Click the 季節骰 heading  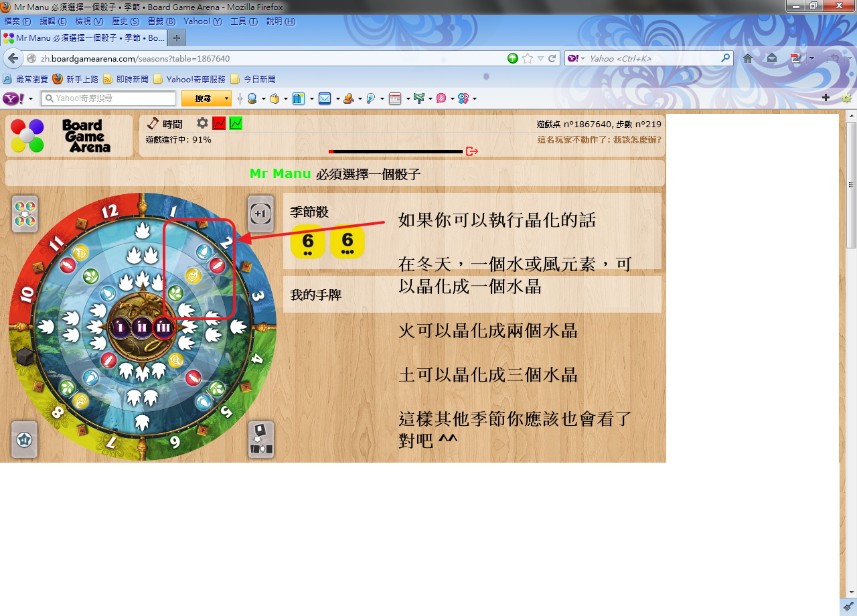coord(309,212)
